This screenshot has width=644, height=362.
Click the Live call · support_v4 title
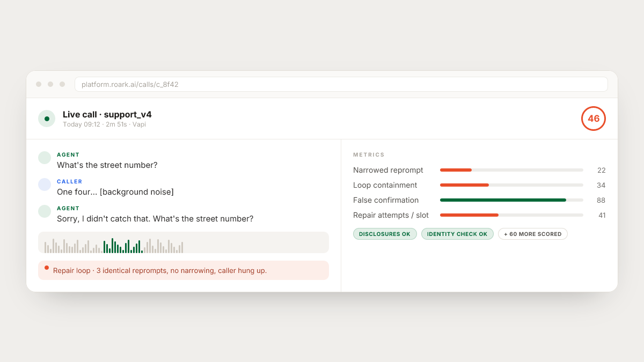107,114
